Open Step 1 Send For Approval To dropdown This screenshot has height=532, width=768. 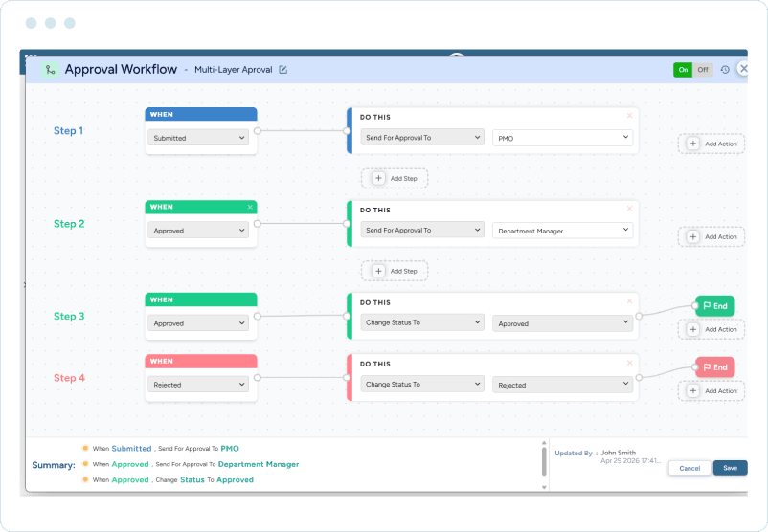click(x=422, y=137)
